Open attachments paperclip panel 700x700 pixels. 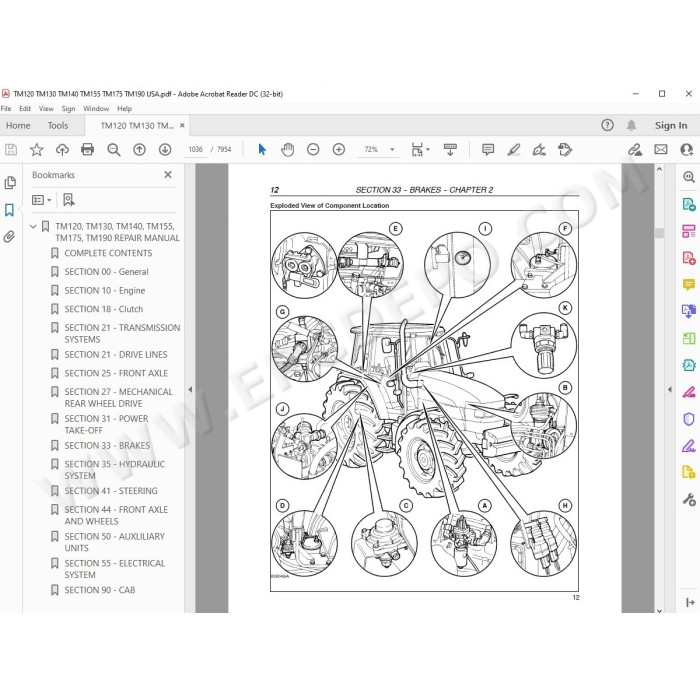(9, 237)
